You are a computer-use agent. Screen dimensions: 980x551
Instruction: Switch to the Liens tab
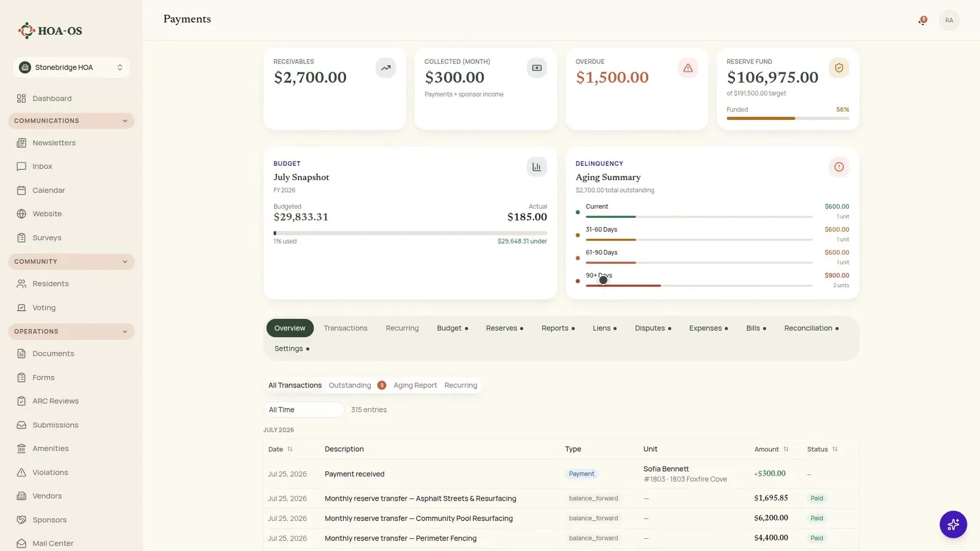(x=605, y=328)
